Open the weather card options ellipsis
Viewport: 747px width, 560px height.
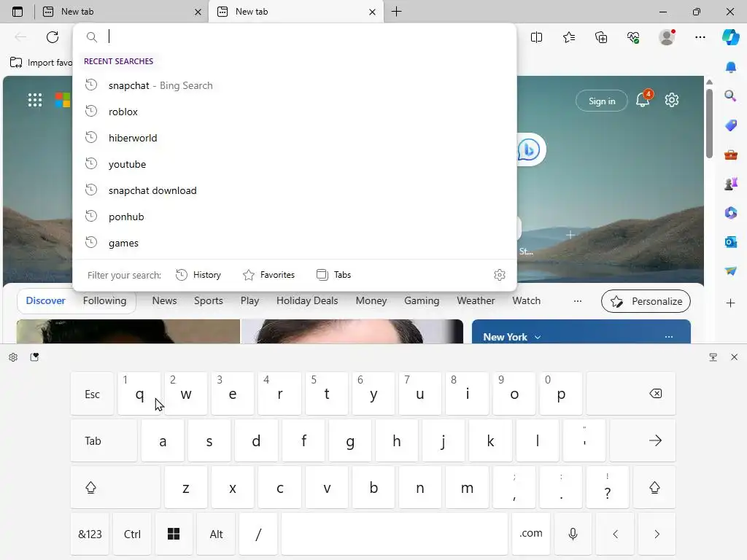click(669, 337)
